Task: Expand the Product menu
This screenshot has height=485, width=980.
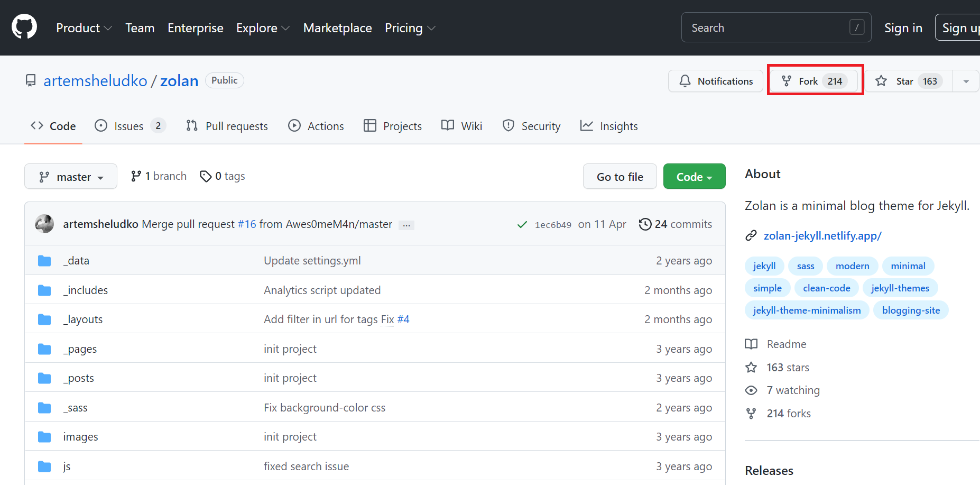Action: point(84,28)
